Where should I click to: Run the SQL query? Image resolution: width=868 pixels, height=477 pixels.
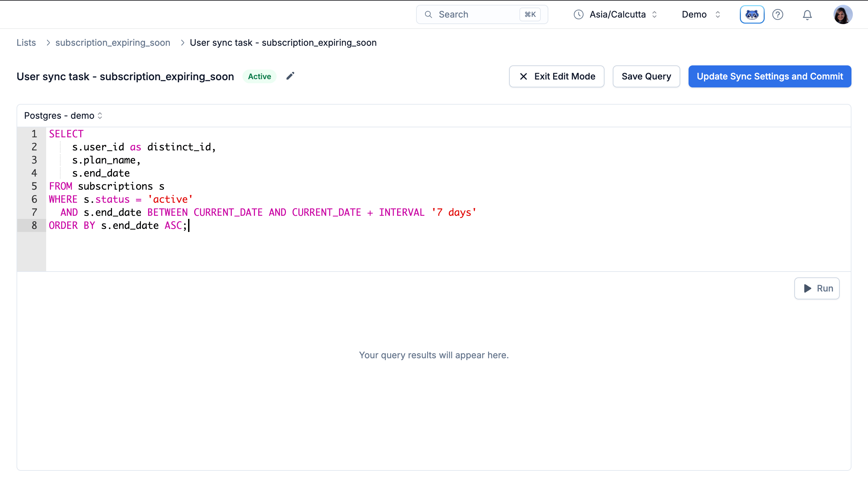(817, 288)
